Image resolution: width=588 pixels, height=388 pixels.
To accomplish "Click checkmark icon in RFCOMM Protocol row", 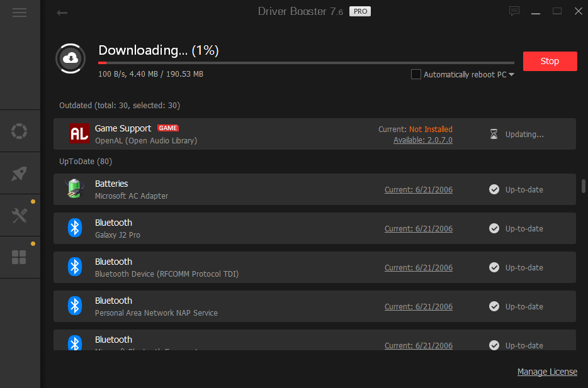I will 494,267.
